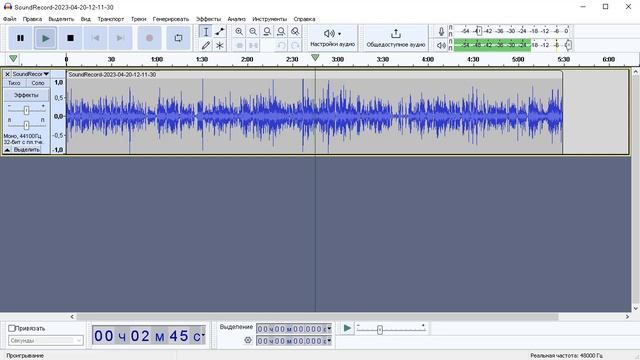The width and height of the screenshot is (640, 360).
Task: Open the Файл menu
Action: (x=10, y=19)
